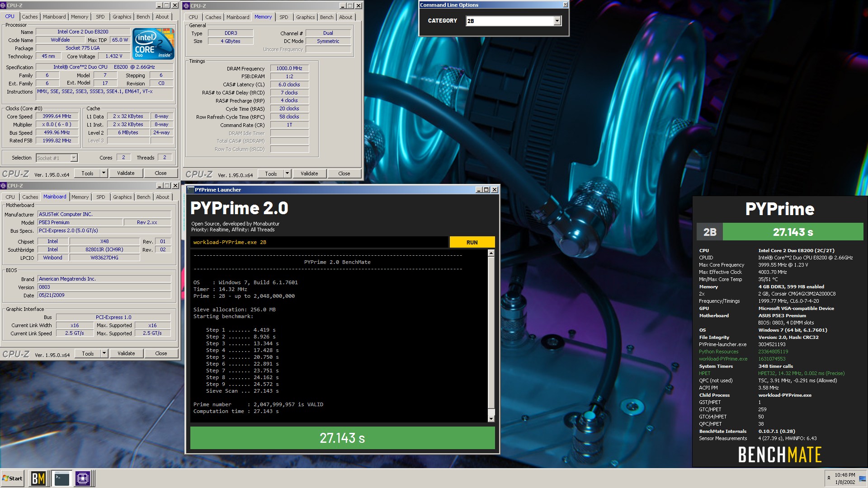The height and width of the screenshot is (488, 868).
Task: Click Tools button in the CPU window
Action: [x=87, y=173]
